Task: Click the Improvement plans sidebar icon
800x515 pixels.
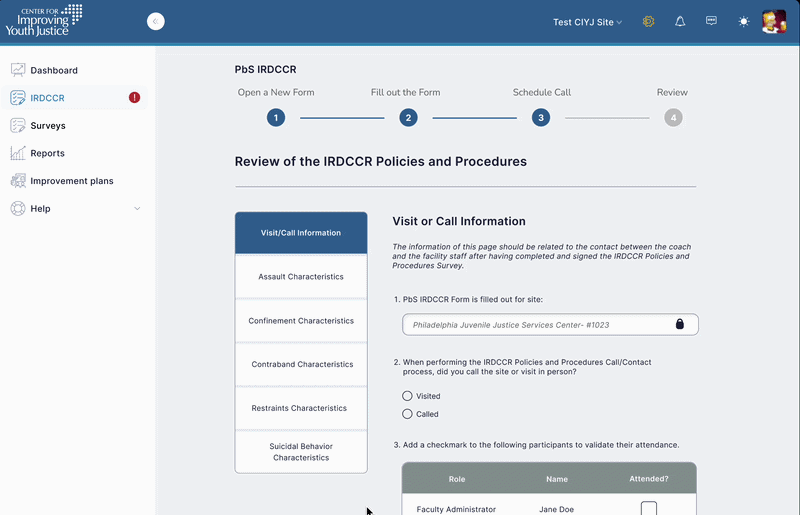Action: pyautogui.click(x=18, y=181)
